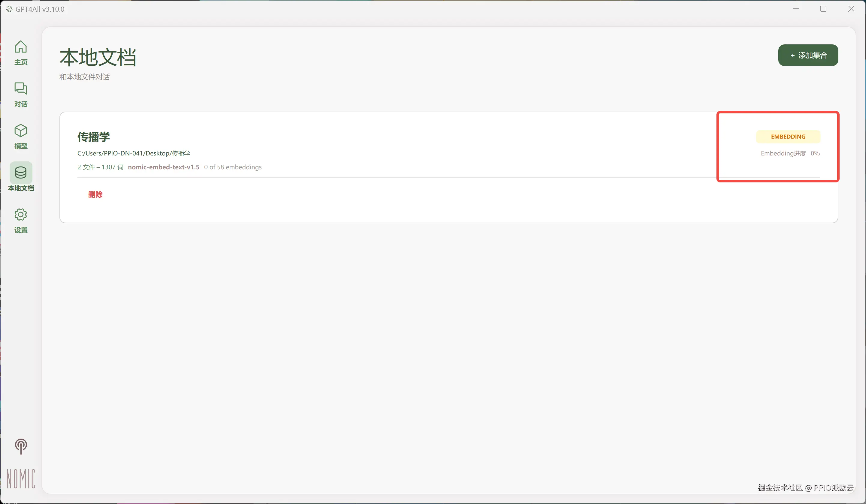Delete the 传播学 collection via 删除
Viewport: 866px width, 504px height.
pyautogui.click(x=95, y=195)
